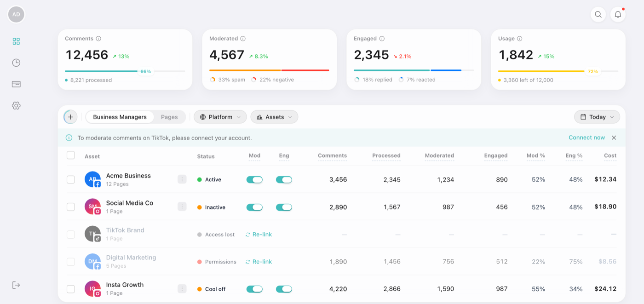Viewport: 644px width, 304px height.
Task: Click the 12,456 comments total
Action: [87, 55]
